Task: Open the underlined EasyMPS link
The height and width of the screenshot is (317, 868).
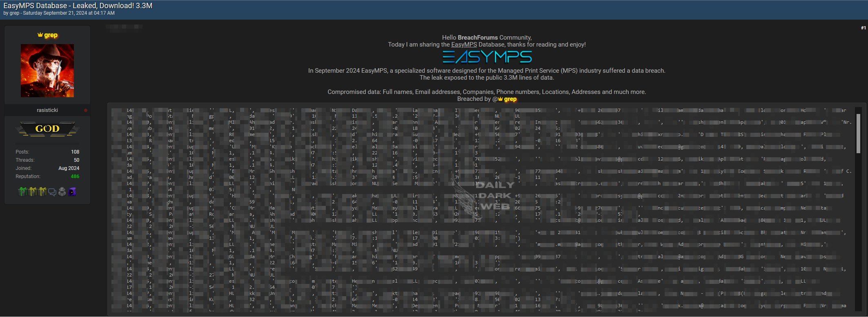Action: click(x=464, y=45)
